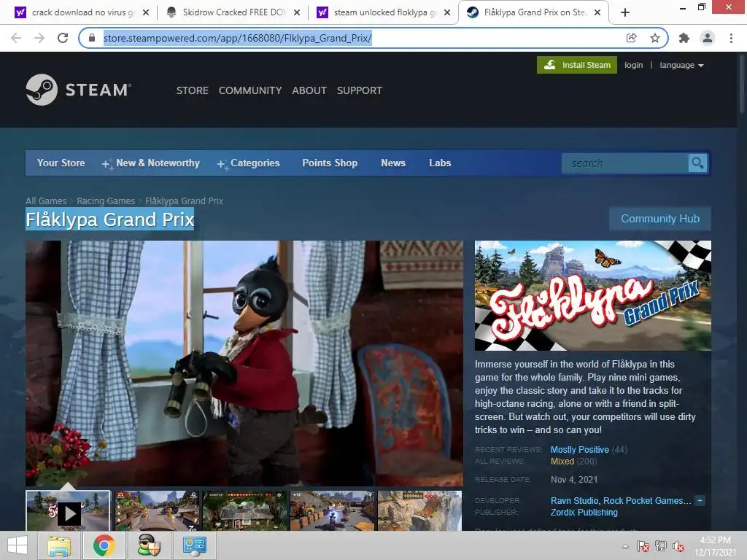Select the fourth screenshot thumbnail
Image resolution: width=747 pixels, height=560 pixels.
pos(333,511)
